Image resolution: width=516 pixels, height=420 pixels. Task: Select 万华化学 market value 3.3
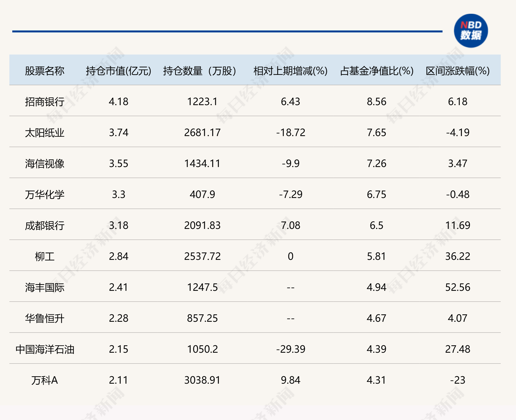119,195
